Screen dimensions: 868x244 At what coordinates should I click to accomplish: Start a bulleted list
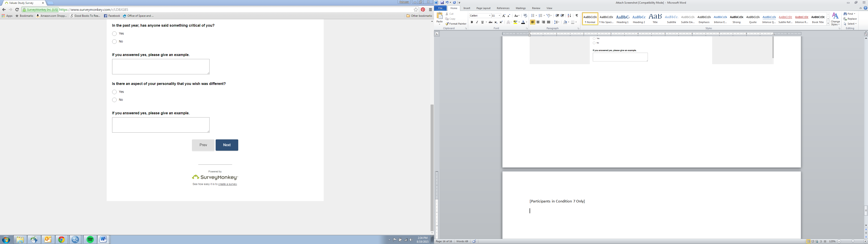coord(533,16)
